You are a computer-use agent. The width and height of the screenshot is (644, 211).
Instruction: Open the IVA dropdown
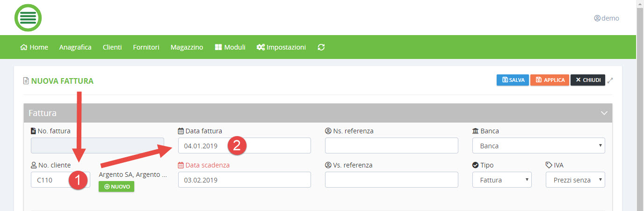(575, 180)
